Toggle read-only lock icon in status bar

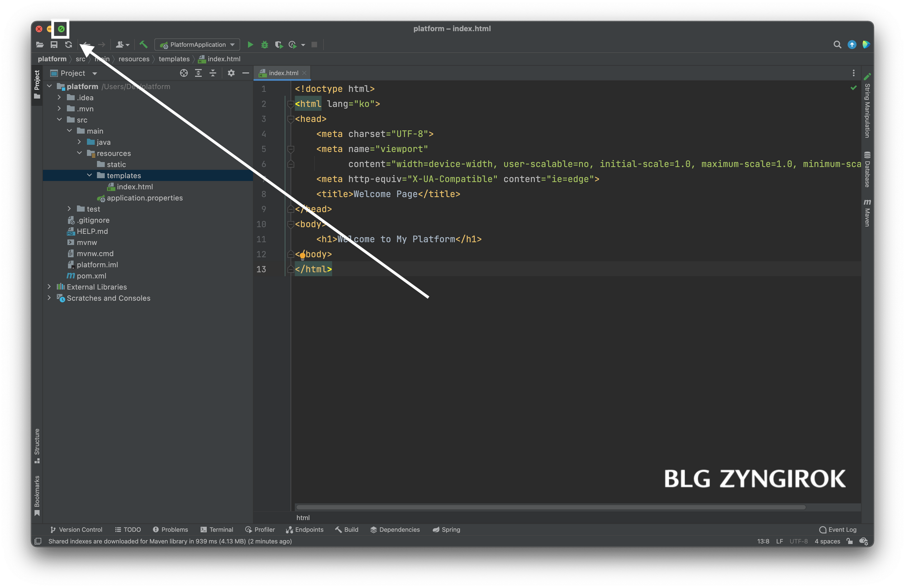(x=849, y=541)
